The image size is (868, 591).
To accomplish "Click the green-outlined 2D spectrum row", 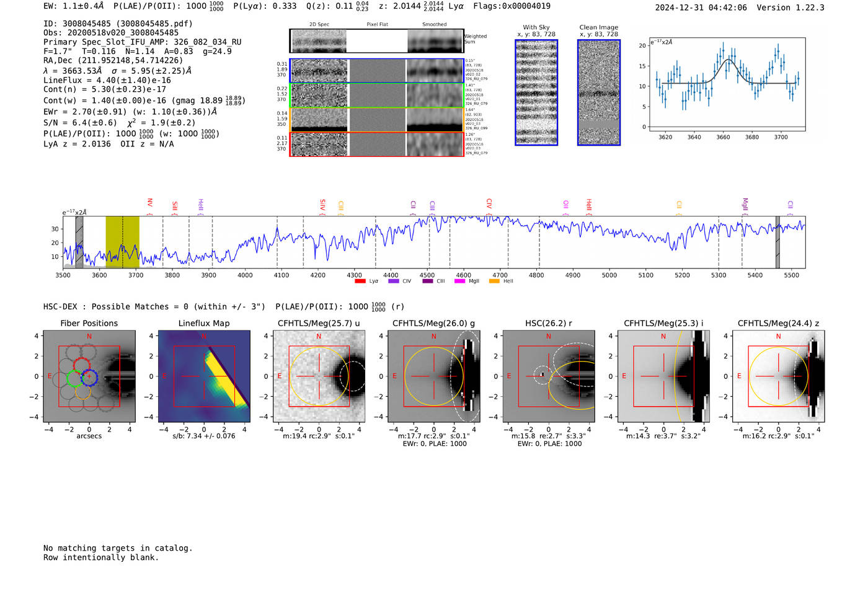I will click(377, 96).
